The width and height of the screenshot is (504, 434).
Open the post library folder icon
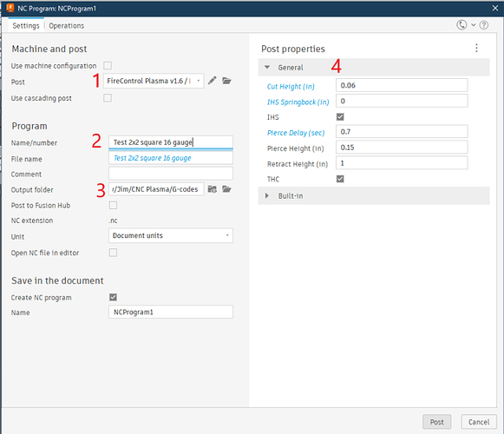pyautogui.click(x=226, y=81)
